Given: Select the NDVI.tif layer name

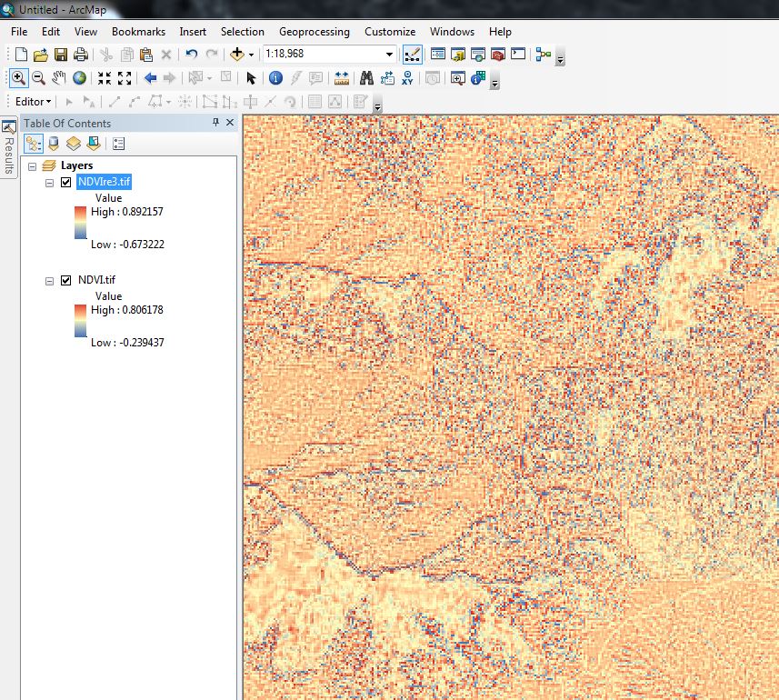Looking at the screenshot, I should pos(97,280).
